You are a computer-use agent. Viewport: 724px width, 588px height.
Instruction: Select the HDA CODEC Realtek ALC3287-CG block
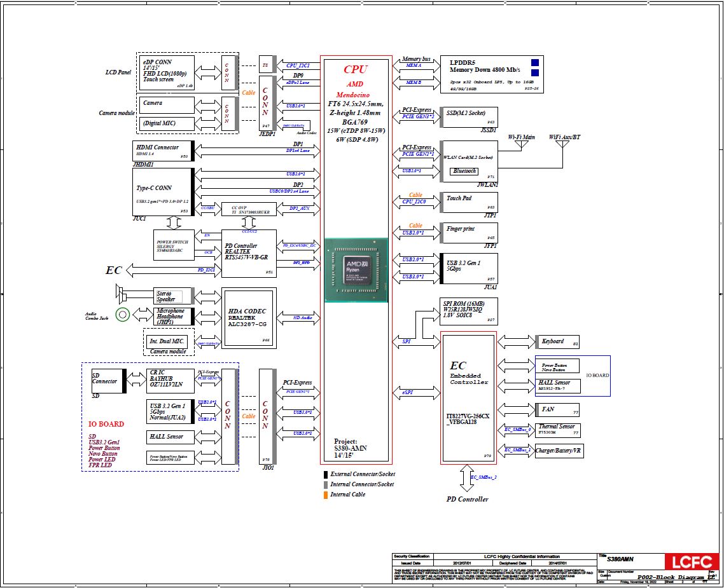pos(249,318)
